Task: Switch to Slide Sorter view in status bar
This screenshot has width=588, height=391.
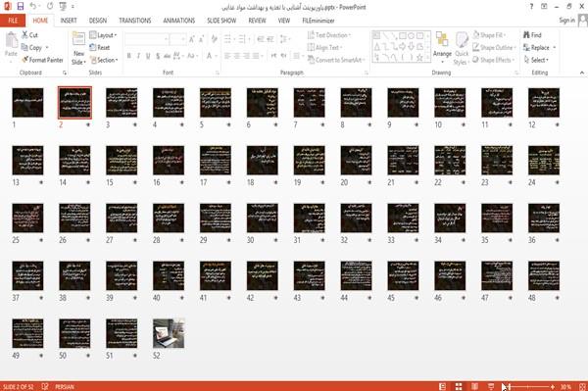Action: click(459, 386)
